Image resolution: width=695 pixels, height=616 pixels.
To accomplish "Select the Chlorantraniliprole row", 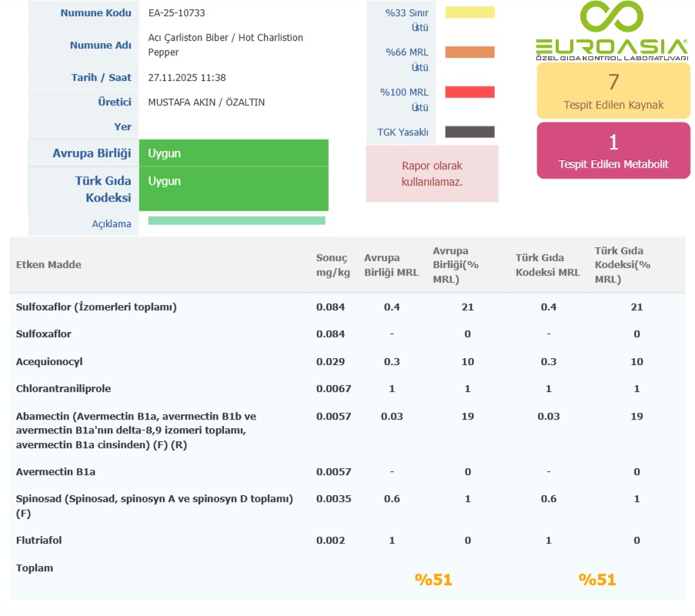I will pos(63,389).
